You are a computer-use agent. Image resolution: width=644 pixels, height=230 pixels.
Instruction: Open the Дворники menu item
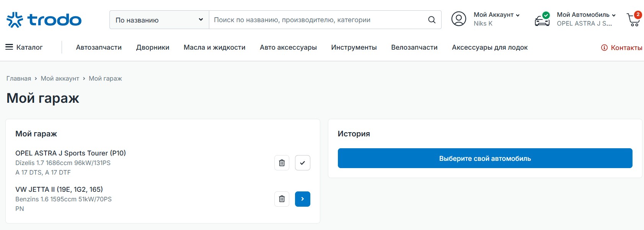(x=153, y=47)
